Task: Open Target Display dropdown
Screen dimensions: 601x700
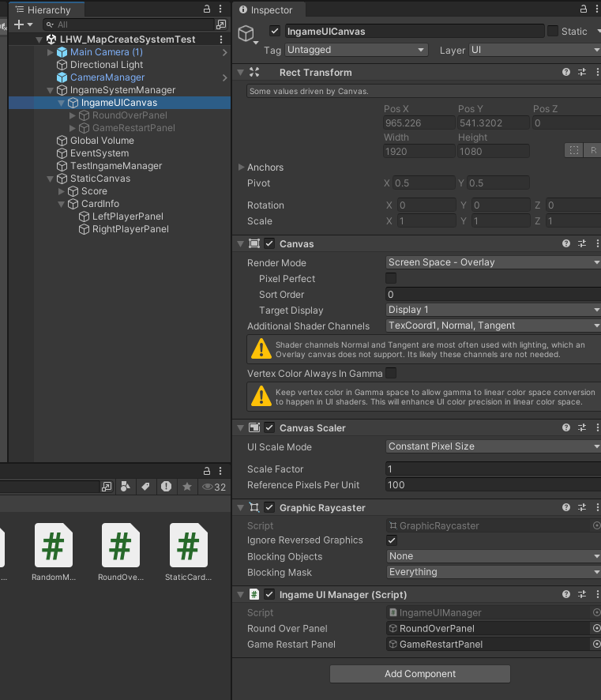Action: [x=493, y=310]
